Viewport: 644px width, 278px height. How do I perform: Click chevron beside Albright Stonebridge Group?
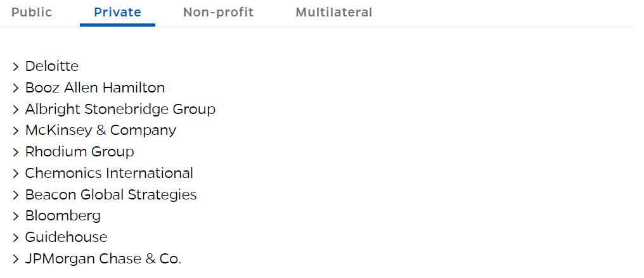point(16,110)
